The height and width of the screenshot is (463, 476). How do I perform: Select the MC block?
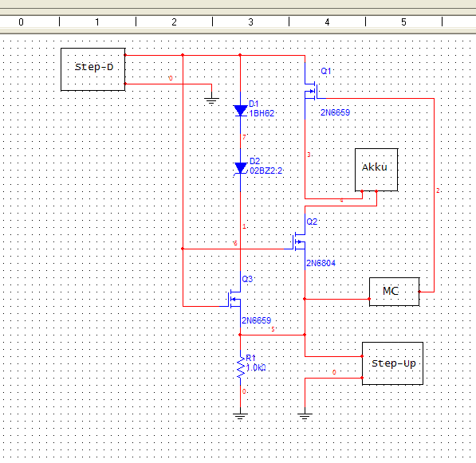pos(395,292)
